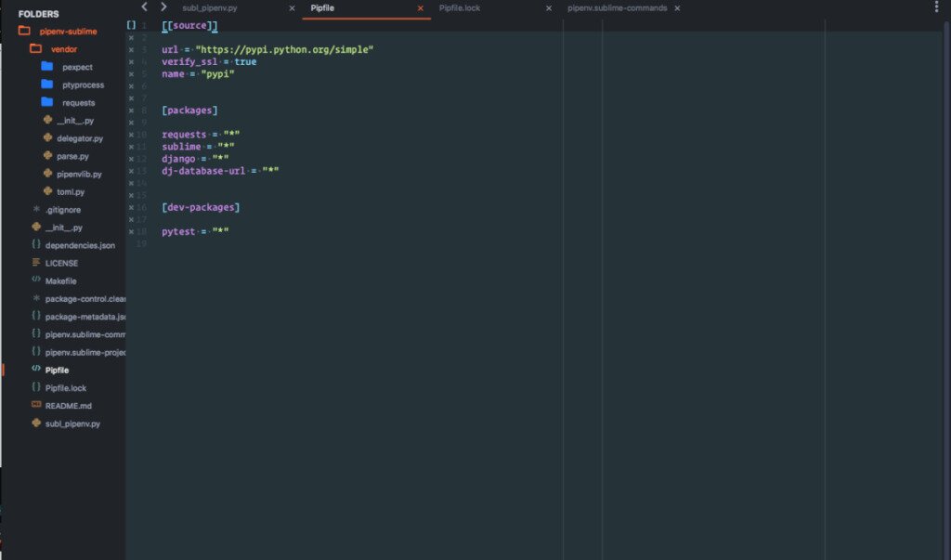Close the pipenv.sublime-commands tab
The height and width of the screenshot is (560, 951).
[x=676, y=7]
